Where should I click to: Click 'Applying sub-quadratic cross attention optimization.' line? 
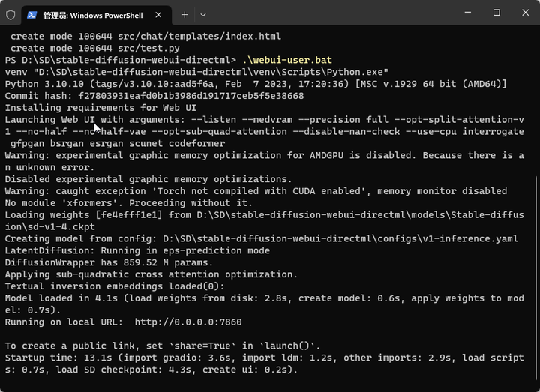pos(151,274)
